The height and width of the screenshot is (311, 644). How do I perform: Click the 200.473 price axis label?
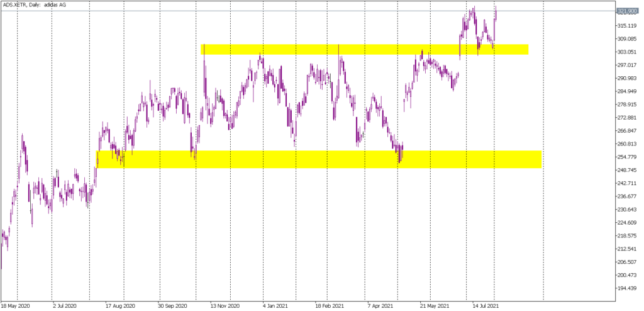point(627,275)
